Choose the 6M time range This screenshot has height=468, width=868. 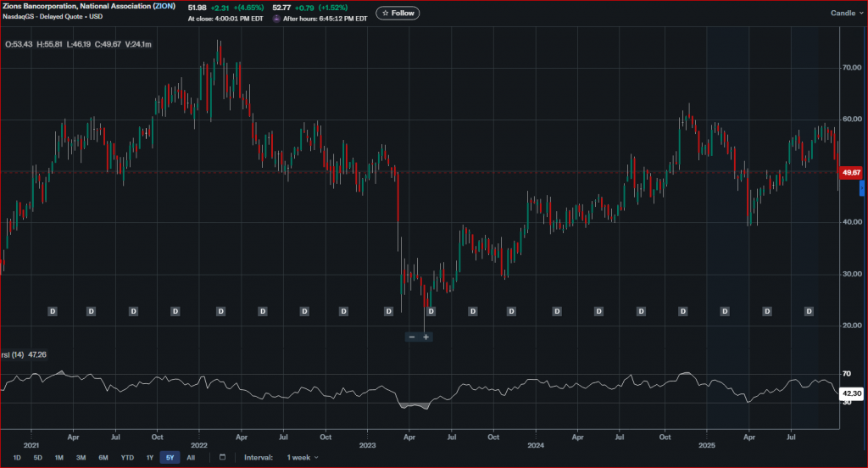coord(103,457)
